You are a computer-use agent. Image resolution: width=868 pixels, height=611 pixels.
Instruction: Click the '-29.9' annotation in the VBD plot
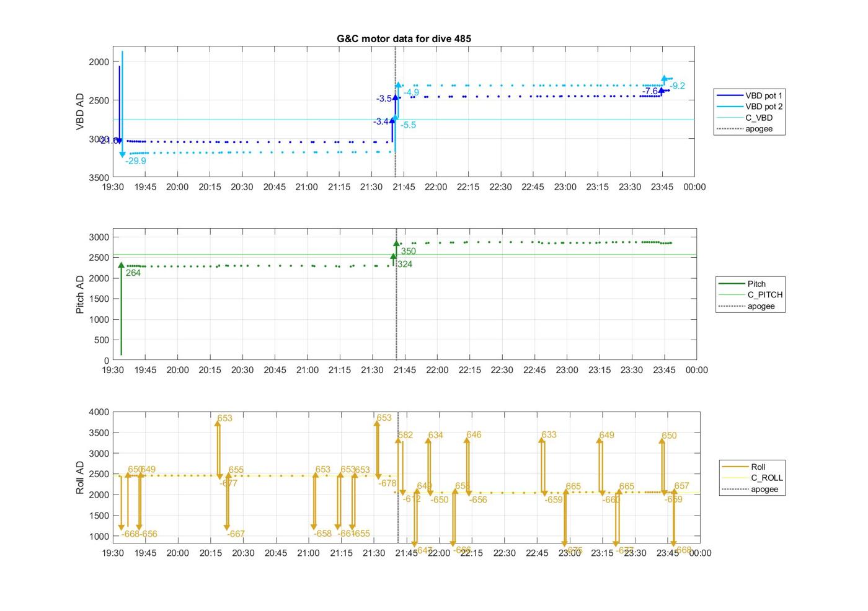pyautogui.click(x=136, y=161)
